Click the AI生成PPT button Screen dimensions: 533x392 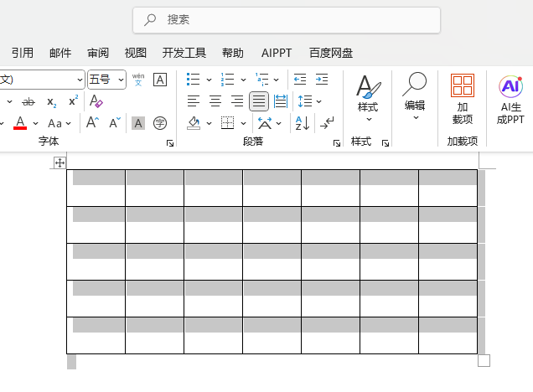510,100
